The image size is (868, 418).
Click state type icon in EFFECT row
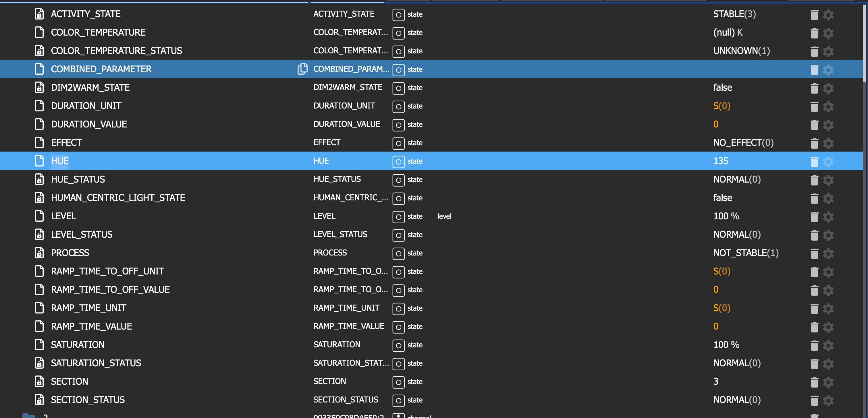(398, 143)
